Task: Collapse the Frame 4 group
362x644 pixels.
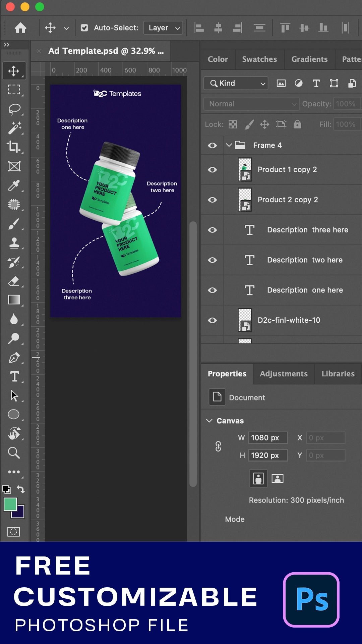Action: point(229,145)
